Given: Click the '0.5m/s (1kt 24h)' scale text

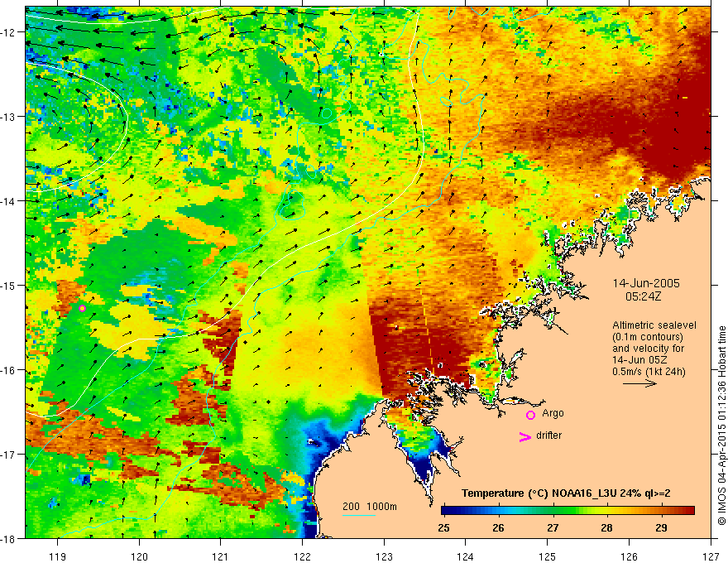Looking at the screenshot, I should 649,371.
